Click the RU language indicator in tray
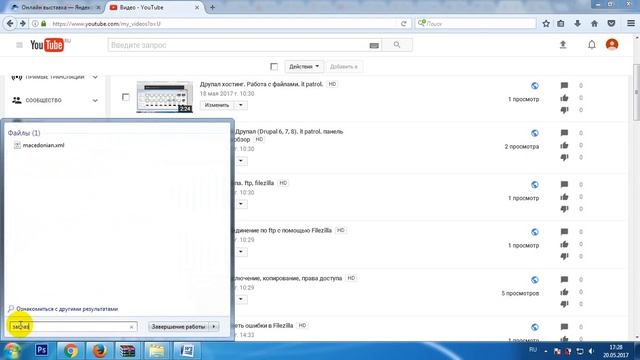640x360 pixels. [533, 350]
